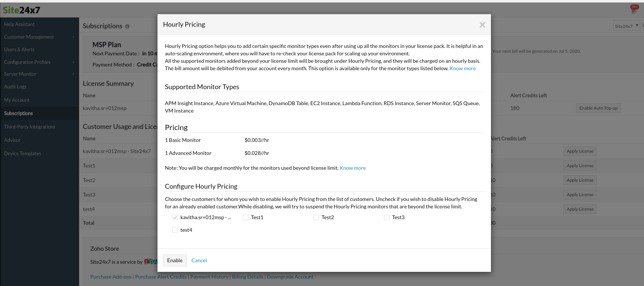Check the Test1 customer checkbox

[245, 218]
